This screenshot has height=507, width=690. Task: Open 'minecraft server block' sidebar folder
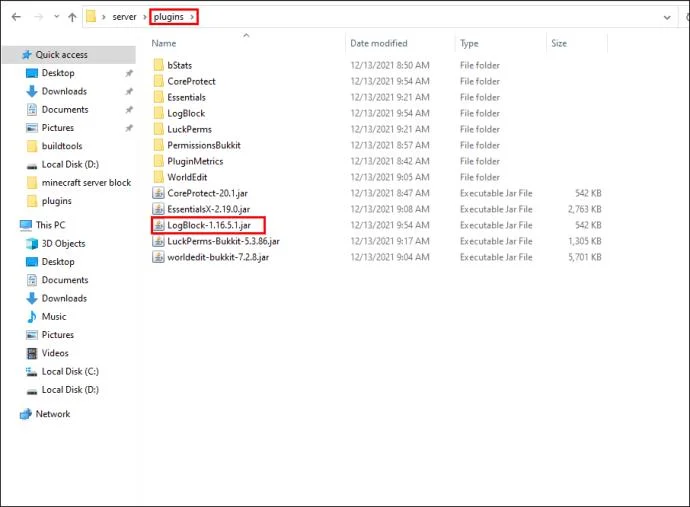pos(86,183)
